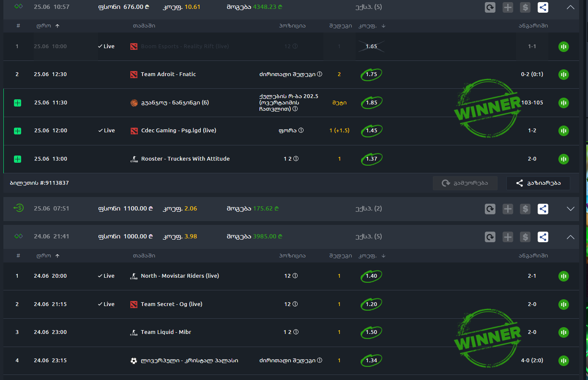Viewport: 588px width, 380px height.
Task: Open statistics for Team Secret - Og
Action: pos(563,304)
